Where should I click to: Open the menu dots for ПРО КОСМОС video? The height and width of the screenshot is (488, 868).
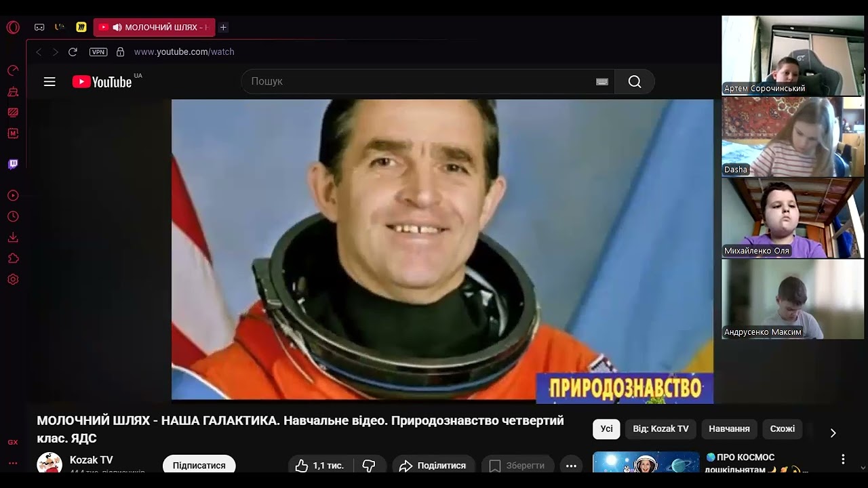[x=843, y=459]
